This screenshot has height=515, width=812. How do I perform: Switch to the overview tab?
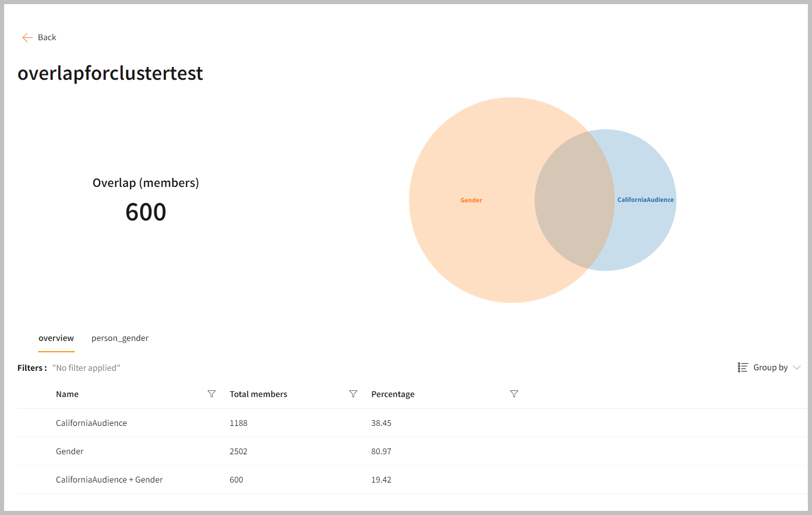coord(56,338)
